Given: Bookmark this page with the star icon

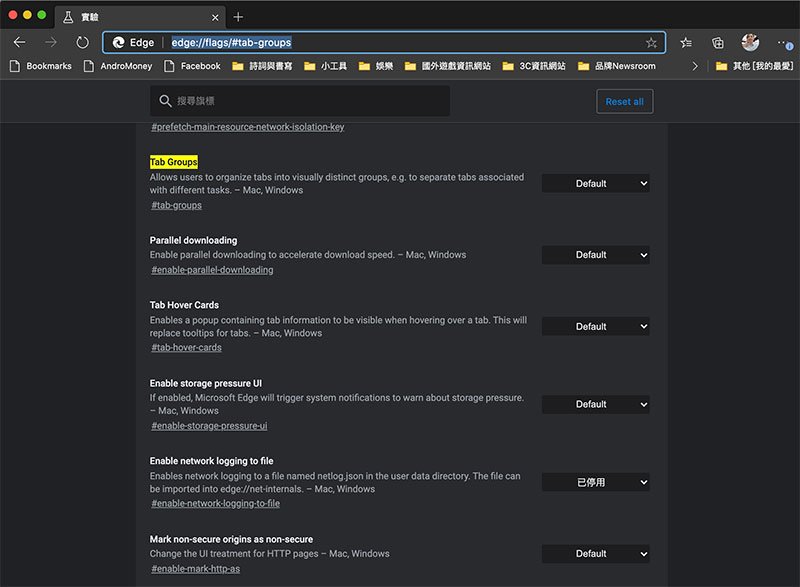Looking at the screenshot, I should pyautogui.click(x=651, y=43).
